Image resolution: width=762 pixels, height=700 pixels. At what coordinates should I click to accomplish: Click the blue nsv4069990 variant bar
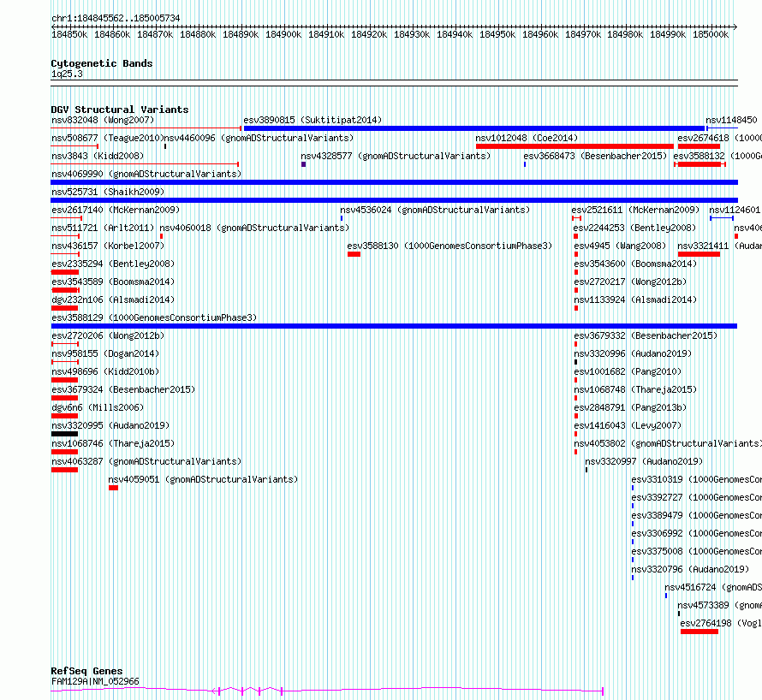[x=394, y=182]
